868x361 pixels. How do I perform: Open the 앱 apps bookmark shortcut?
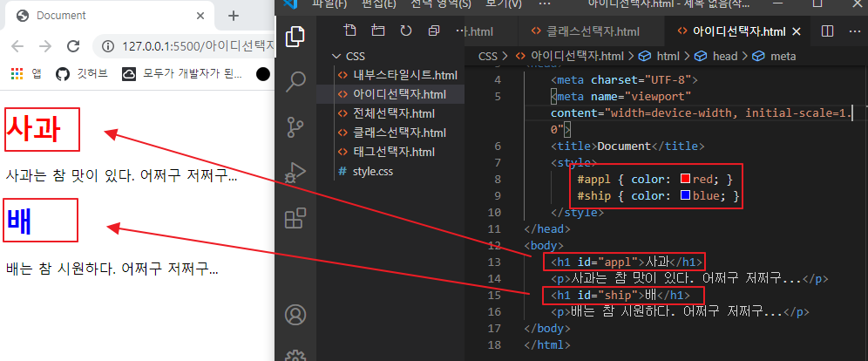[x=25, y=73]
